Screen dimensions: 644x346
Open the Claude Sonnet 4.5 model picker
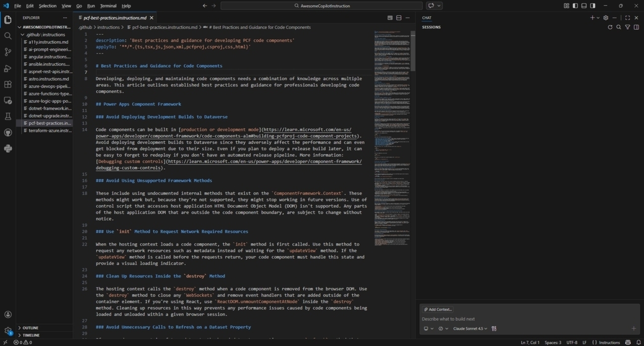[x=470, y=329]
